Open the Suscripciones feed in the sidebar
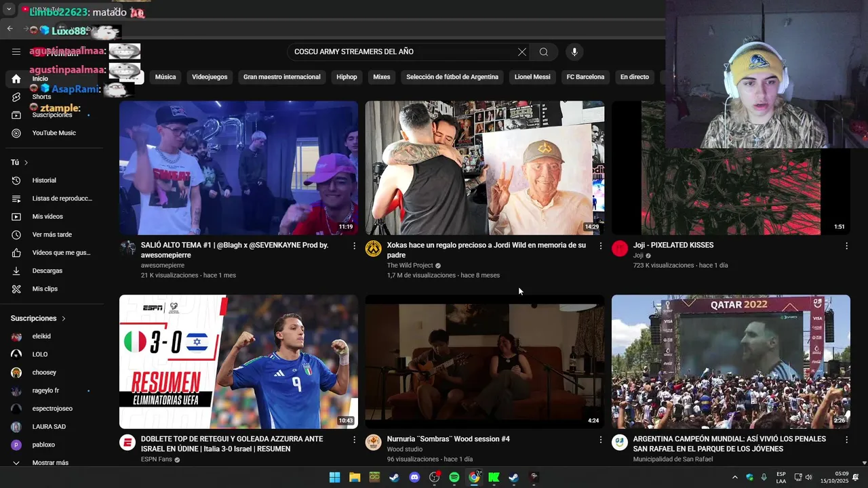The width and height of the screenshot is (868, 488). tap(52, 115)
